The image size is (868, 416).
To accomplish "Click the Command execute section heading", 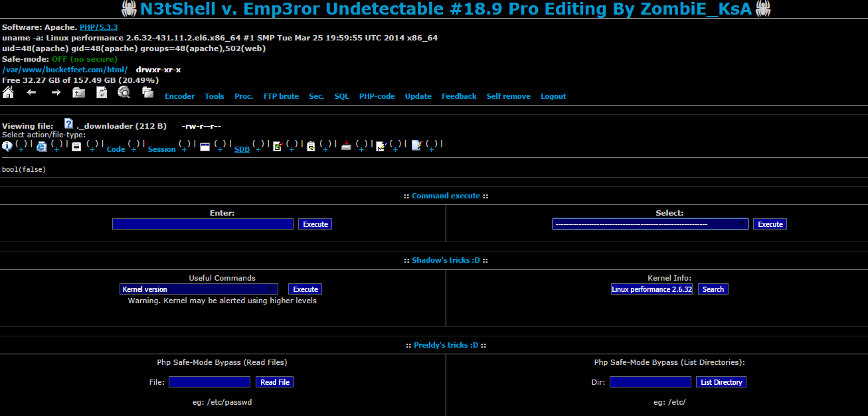I will [446, 196].
